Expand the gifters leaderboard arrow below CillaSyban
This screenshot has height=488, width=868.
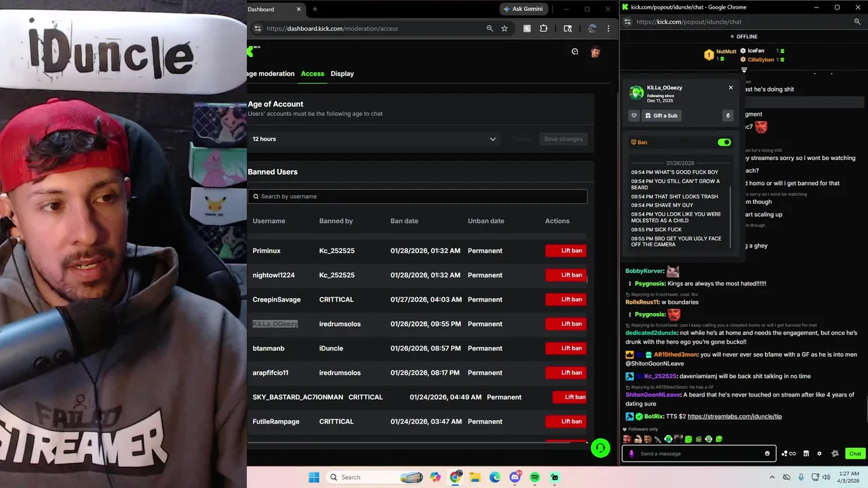pyautogui.click(x=744, y=70)
